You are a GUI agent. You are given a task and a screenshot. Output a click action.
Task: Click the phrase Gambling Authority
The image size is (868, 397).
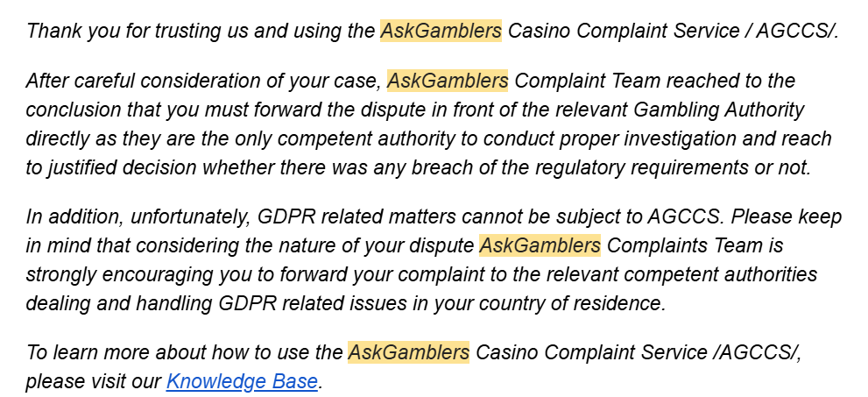pos(718,110)
